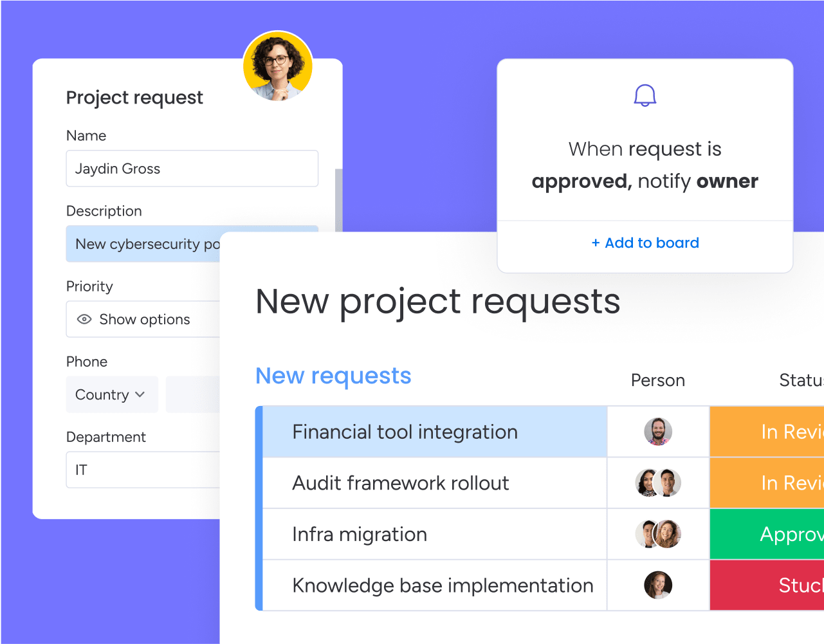This screenshot has height=644, width=824.
Task: Click the Person column header
Action: [x=657, y=381]
